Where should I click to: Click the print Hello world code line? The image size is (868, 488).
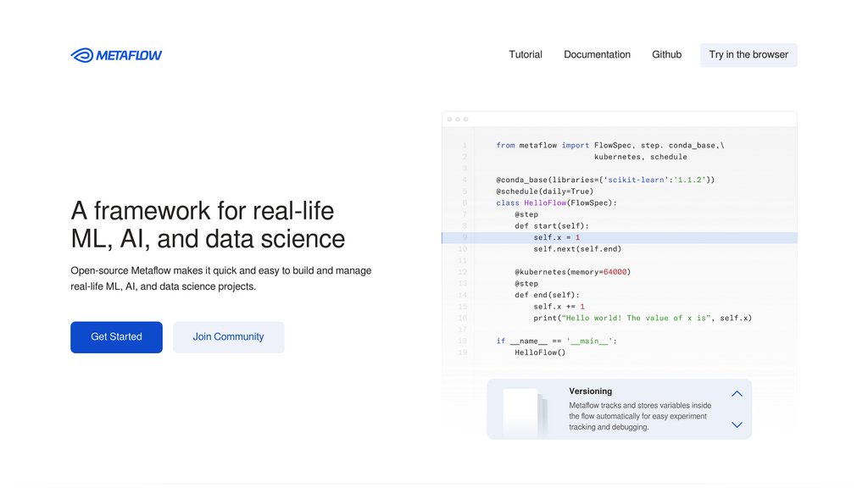tap(642, 319)
